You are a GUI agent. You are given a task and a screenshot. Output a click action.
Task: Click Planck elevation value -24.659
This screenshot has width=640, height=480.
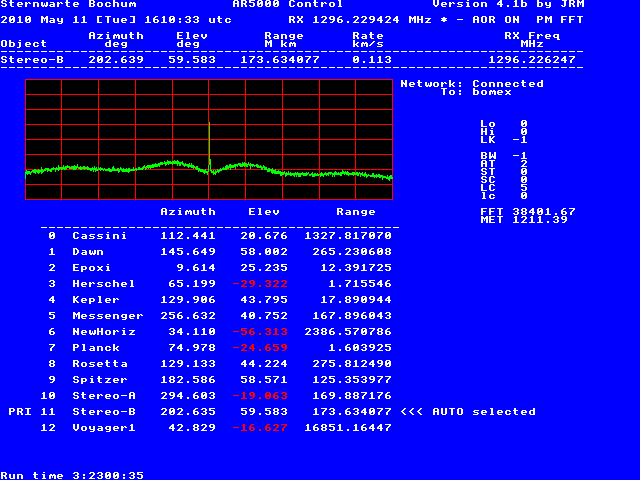click(x=260, y=348)
